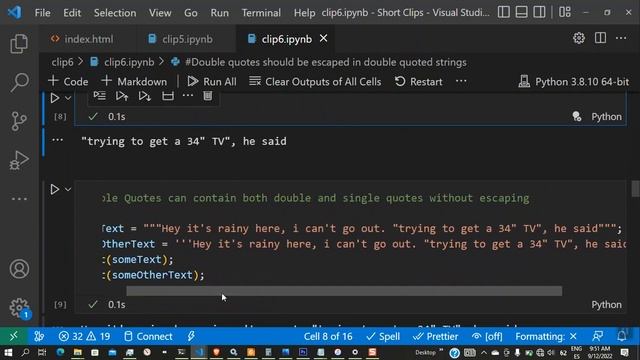Close the clip6.ipynb tab
640x360 pixels.
pyautogui.click(x=323, y=38)
